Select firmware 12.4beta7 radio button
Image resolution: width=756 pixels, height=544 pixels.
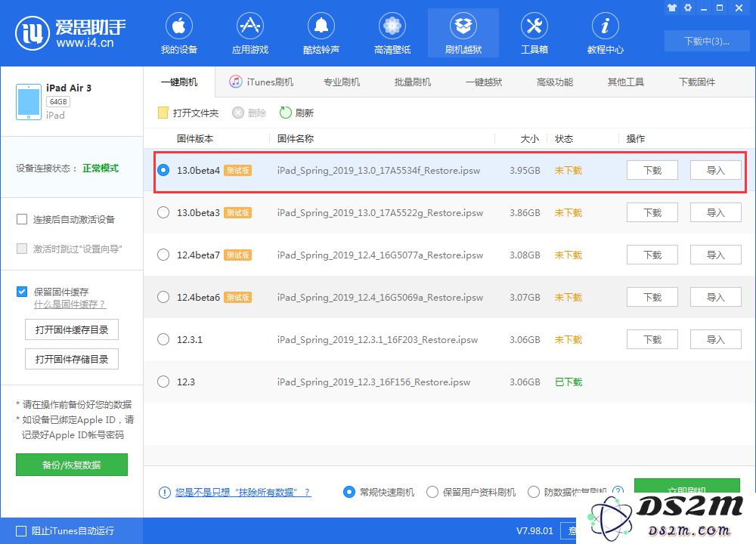[x=163, y=255]
